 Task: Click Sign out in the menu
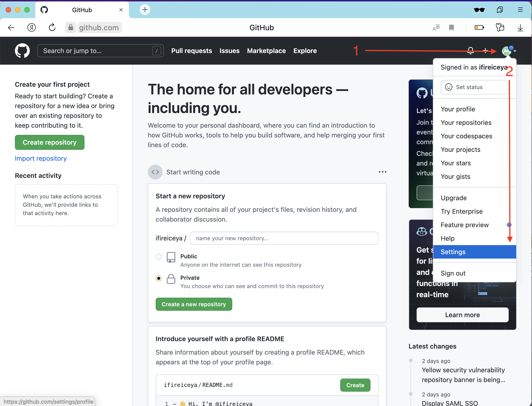pos(453,273)
